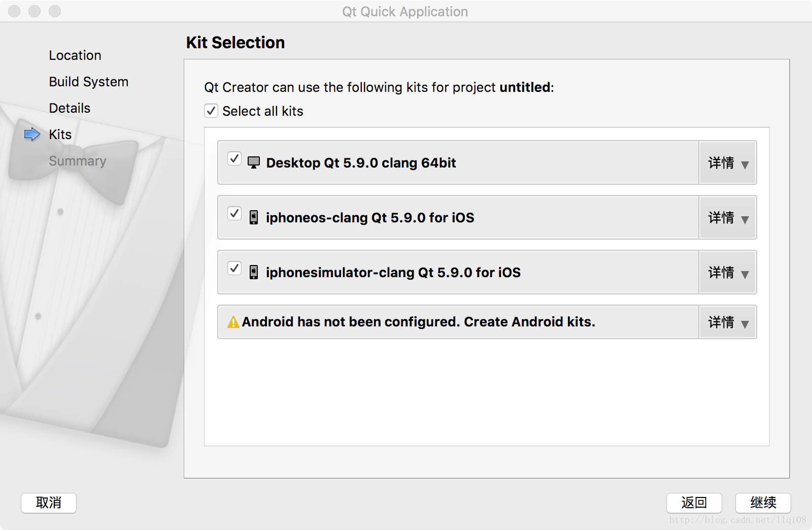Click the blue arrow next to Kits step
The width and height of the screenshot is (812, 530).
pos(32,134)
